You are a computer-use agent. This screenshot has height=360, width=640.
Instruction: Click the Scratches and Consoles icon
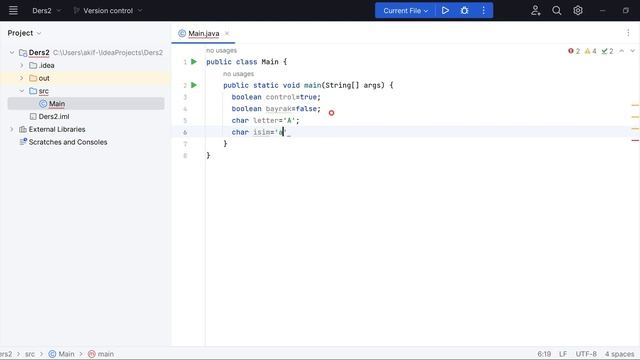pos(23,142)
